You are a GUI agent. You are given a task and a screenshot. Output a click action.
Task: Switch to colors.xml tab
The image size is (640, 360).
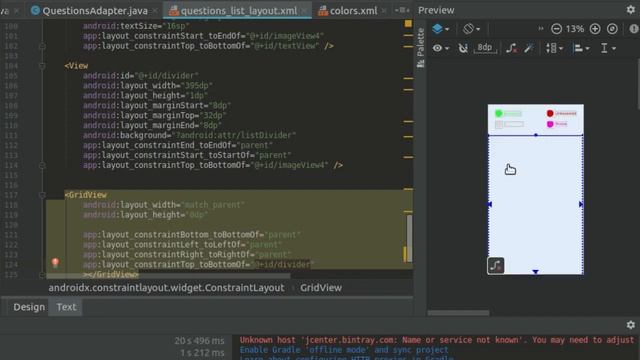pyautogui.click(x=353, y=11)
